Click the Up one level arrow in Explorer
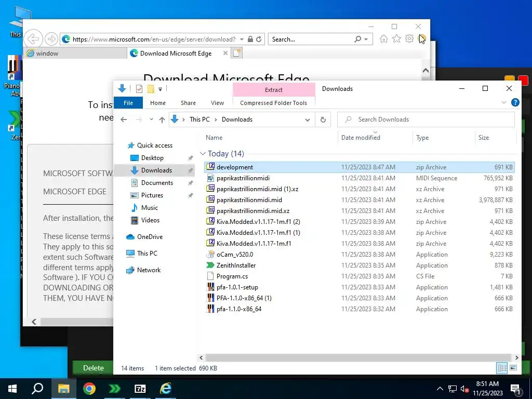Viewport: 532px width, 399px height. coord(162,119)
